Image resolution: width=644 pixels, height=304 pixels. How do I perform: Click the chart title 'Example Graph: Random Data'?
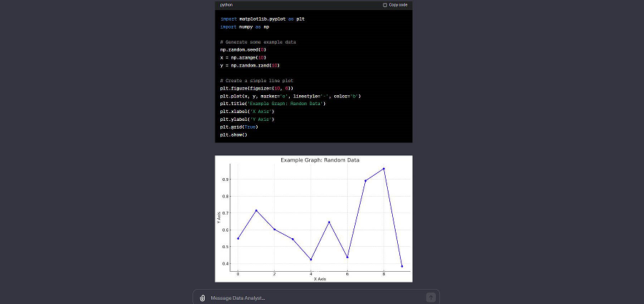pos(320,160)
